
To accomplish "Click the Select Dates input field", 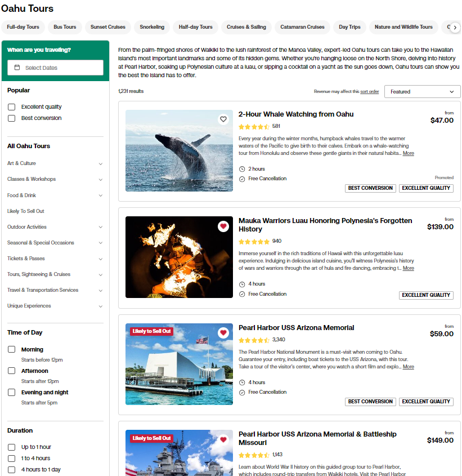I will (x=55, y=68).
